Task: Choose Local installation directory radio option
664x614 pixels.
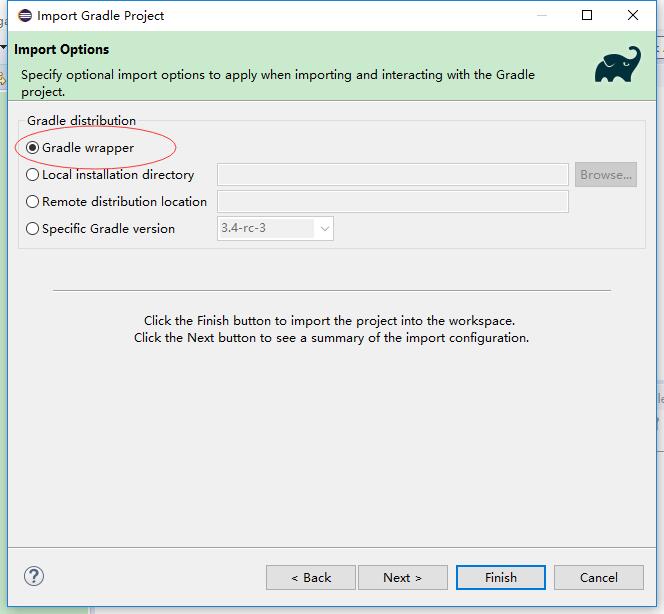Action: tap(34, 175)
